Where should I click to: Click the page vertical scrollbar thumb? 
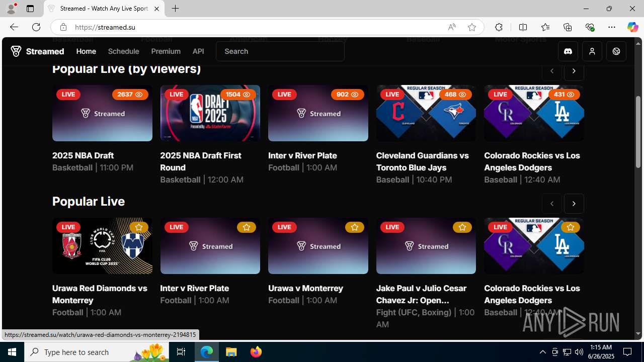click(638, 132)
